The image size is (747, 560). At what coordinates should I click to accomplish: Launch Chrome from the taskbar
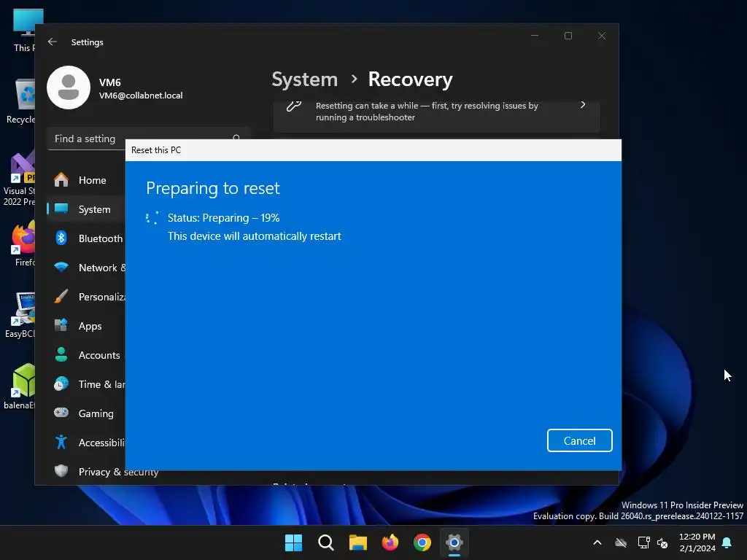coord(422,542)
